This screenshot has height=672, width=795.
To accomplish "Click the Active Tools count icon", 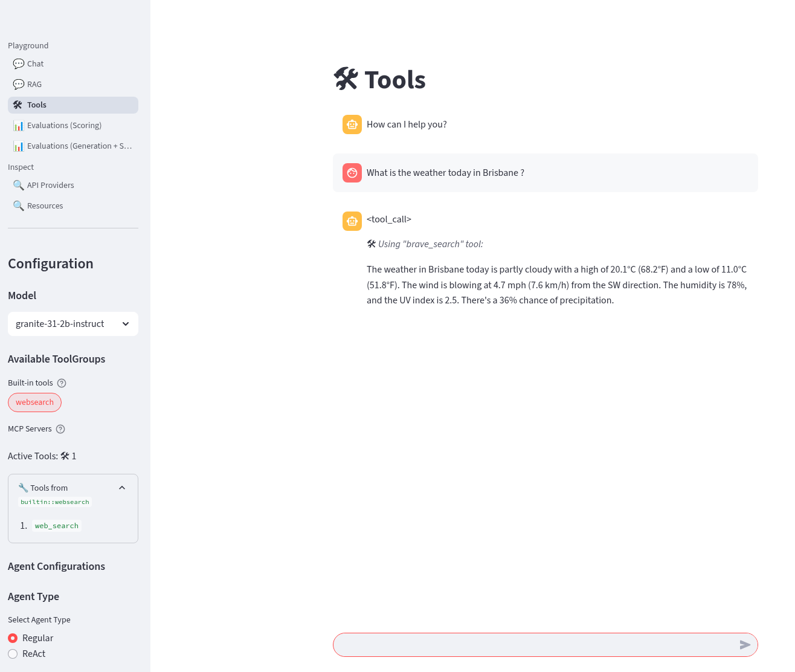I will pos(65,456).
